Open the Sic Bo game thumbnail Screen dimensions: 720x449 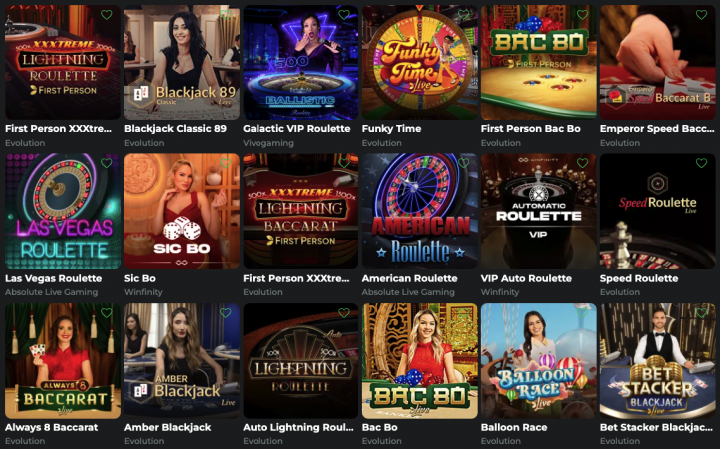[x=182, y=211]
